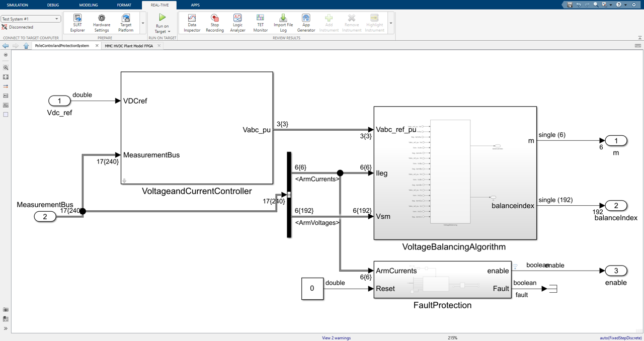Launch the Logic Analyzer
644x341 pixels.
237,23
